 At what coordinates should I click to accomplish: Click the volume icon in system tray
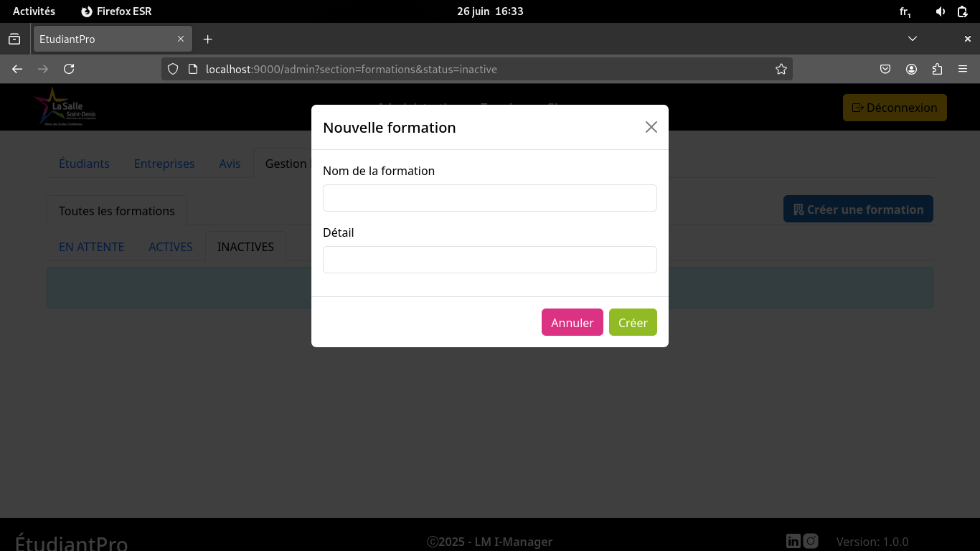pyautogui.click(x=941, y=11)
